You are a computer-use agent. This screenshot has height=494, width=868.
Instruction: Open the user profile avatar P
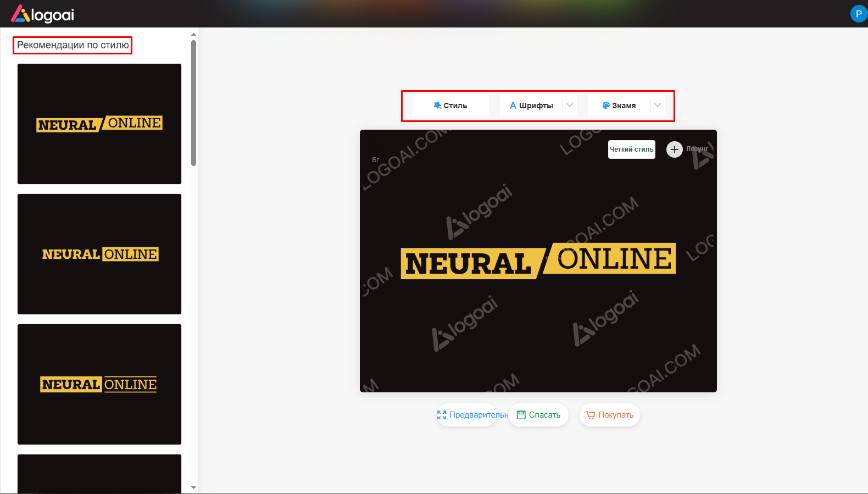tap(859, 14)
